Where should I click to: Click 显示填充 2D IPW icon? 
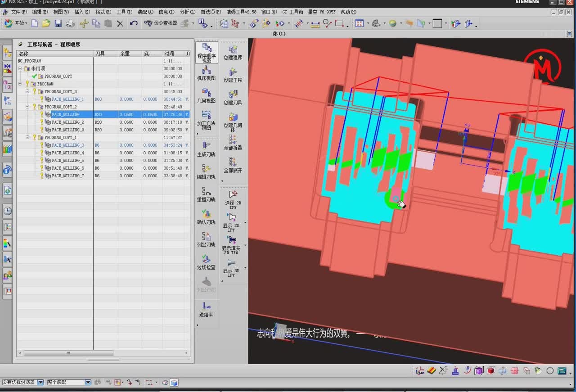[231, 244]
